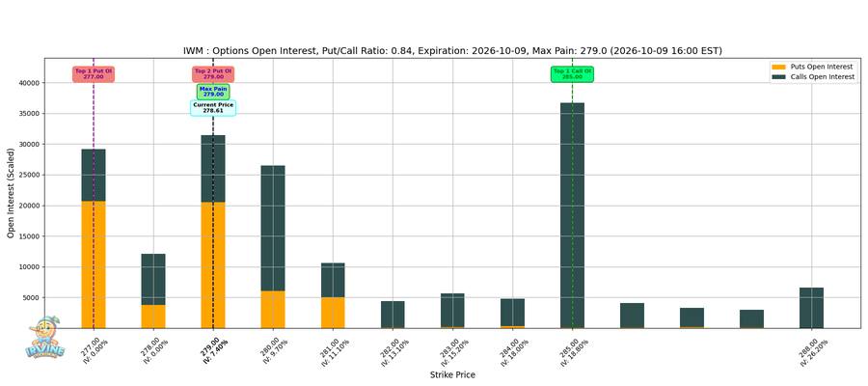Select the 'Calls Open Interest' legend label
The image size is (868, 386).
[824, 77]
